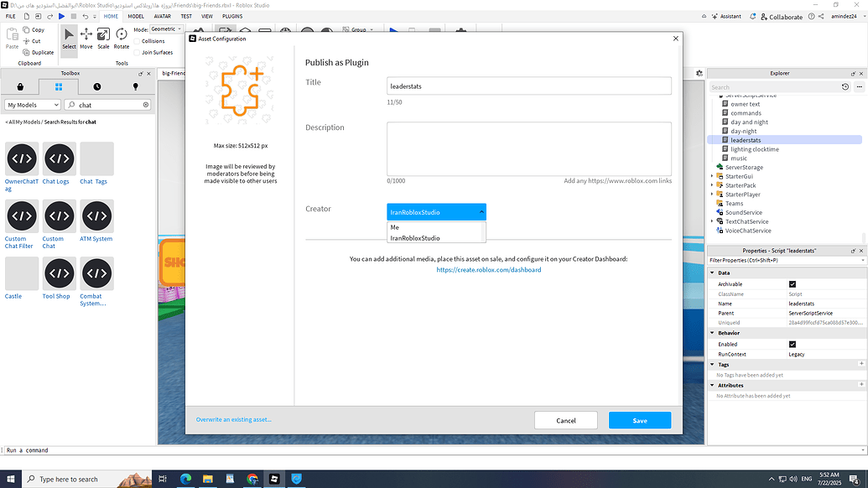This screenshot has height=488, width=868.
Task: Switch to the VIEW ribbon tab
Action: coord(207,17)
